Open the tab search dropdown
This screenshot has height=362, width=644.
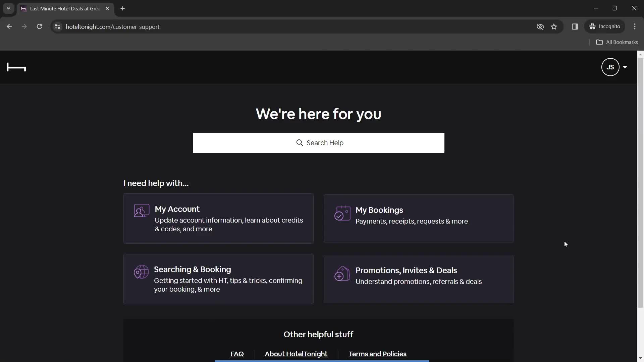[8, 8]
